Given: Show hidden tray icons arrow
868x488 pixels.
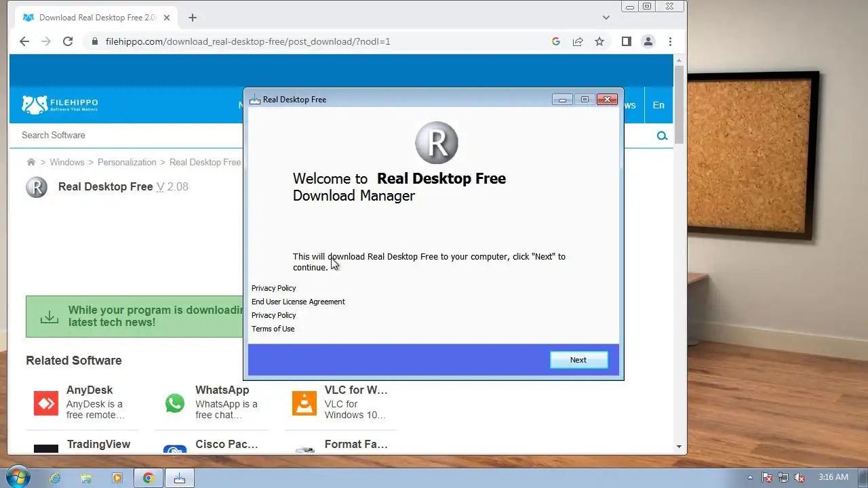Looking at the screenshot, I should 750,477.
